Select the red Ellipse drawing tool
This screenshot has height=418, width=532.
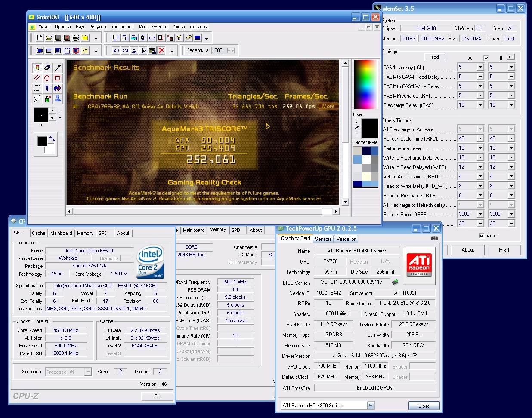pos(47,78)
